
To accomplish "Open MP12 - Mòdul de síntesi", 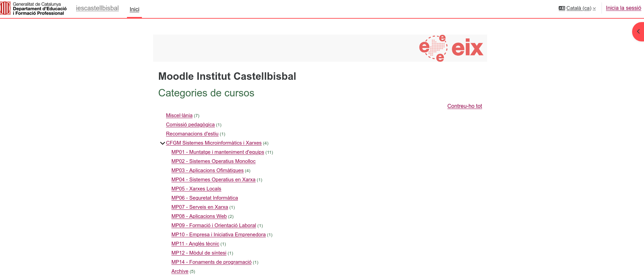I will click(x=199, y=253).
